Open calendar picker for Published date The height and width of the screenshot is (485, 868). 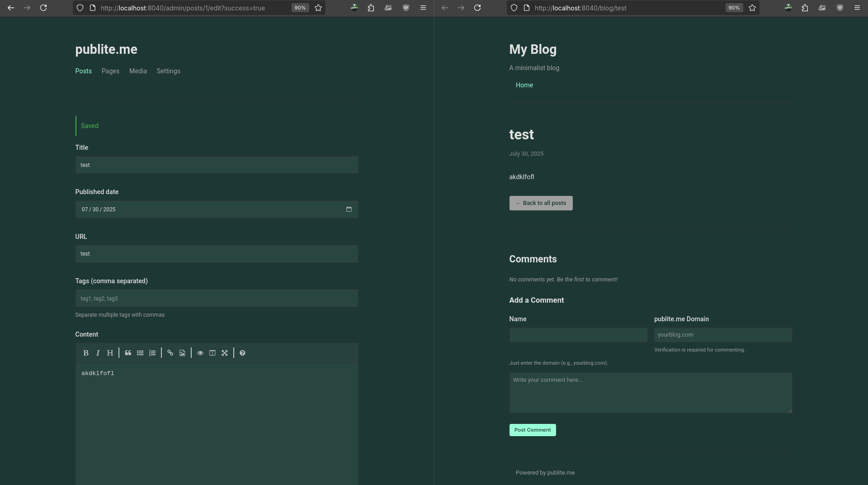click(349, 209)
